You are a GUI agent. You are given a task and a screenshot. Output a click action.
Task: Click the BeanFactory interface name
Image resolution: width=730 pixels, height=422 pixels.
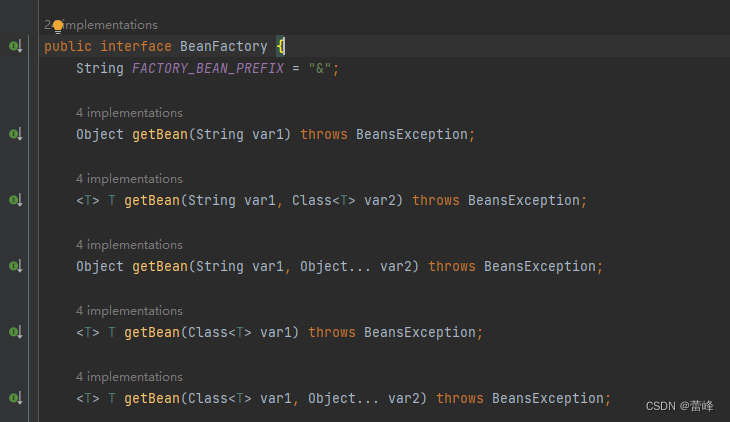click(x=224, y=47)
